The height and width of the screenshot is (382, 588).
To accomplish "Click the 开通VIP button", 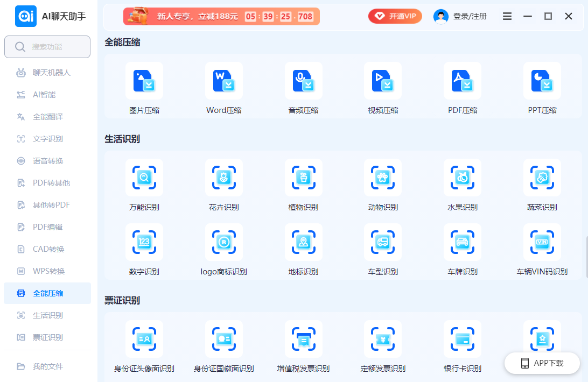I will (x=395, y=16).
